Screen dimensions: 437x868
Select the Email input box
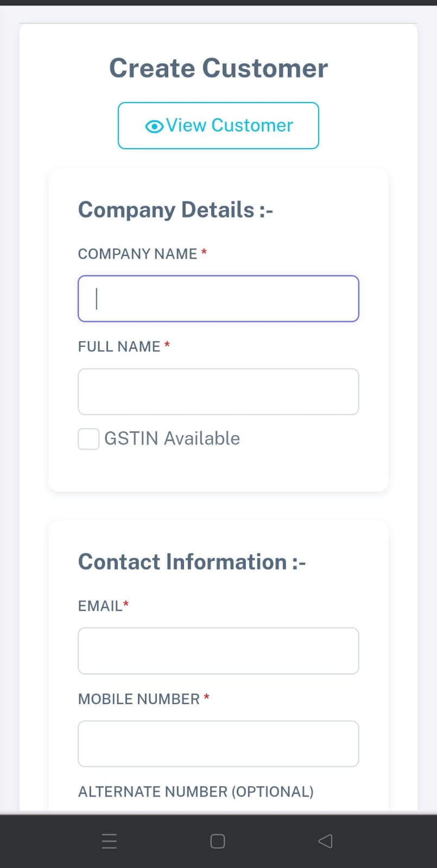(x=218, y=651)
